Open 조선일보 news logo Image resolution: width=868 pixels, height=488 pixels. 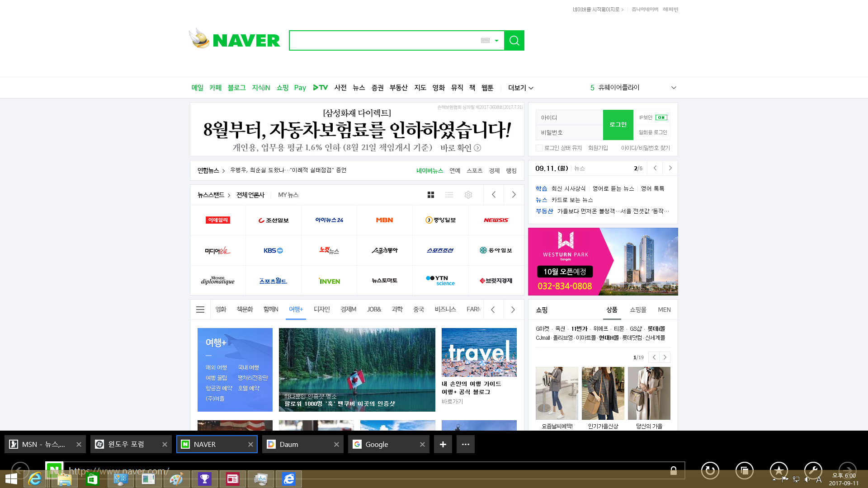(x=274, y=220)
